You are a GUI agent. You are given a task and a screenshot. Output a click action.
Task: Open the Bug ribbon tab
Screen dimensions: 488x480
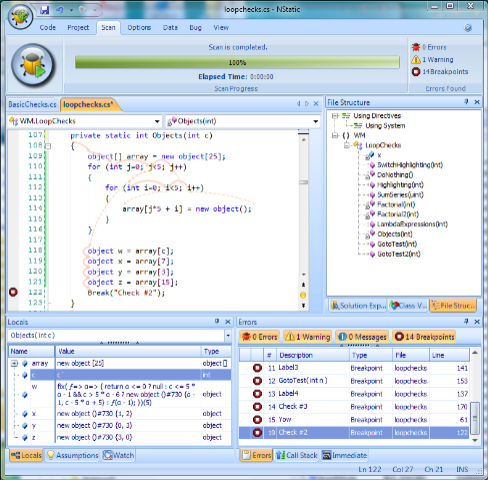pos(195,28)
